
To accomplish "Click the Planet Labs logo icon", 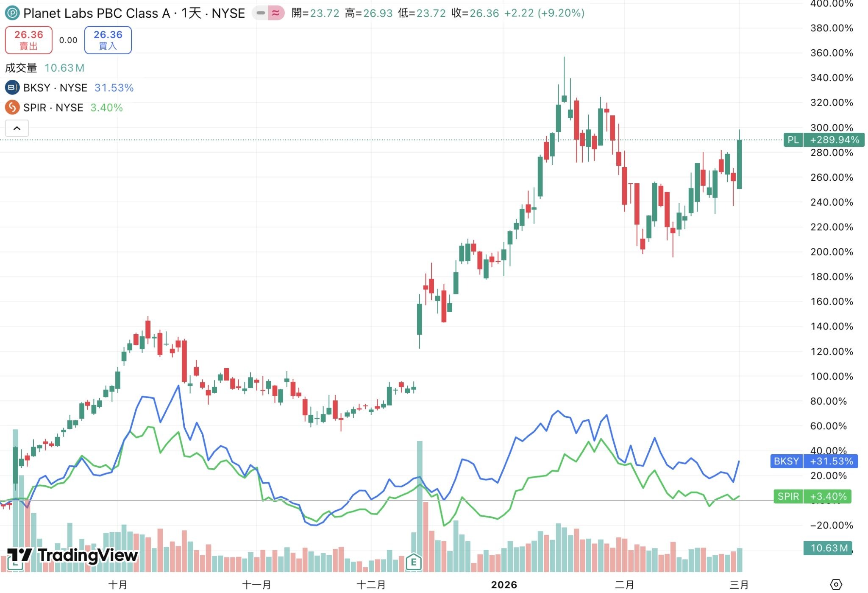I will [x=12, y=13].
